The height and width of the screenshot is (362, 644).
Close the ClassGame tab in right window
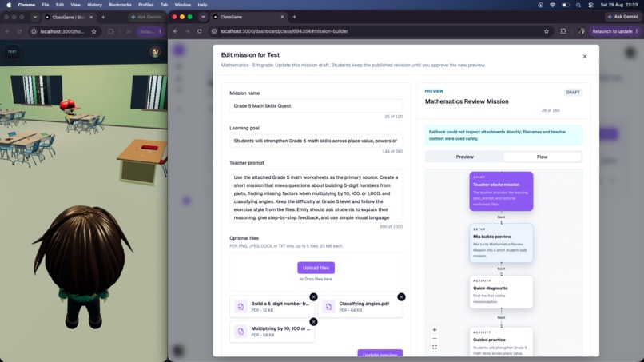tap(282, 17)
